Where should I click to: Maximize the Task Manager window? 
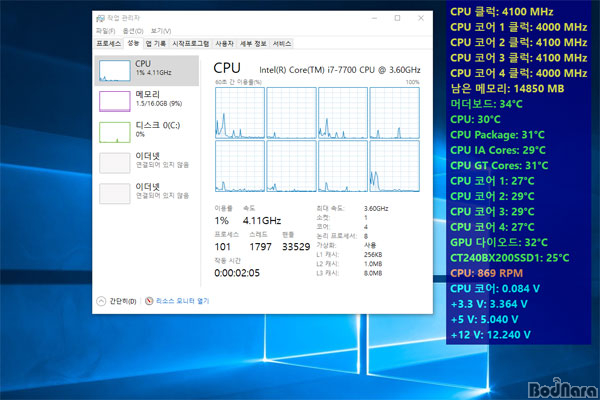tap(398, 18)
